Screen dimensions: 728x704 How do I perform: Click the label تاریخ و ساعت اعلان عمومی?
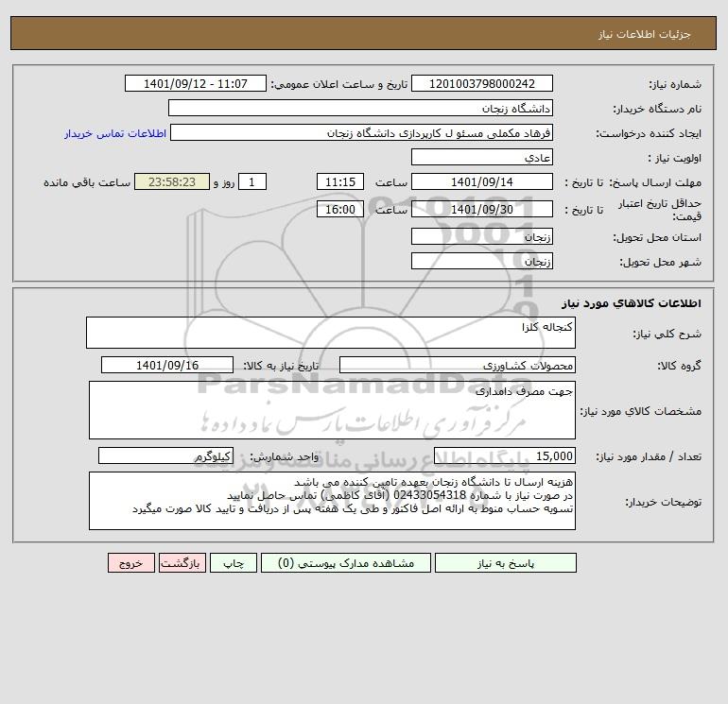pos(339,84)
